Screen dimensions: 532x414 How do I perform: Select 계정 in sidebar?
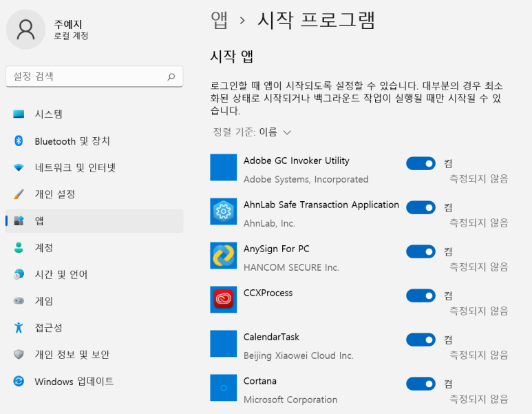[x=94, y=247]
